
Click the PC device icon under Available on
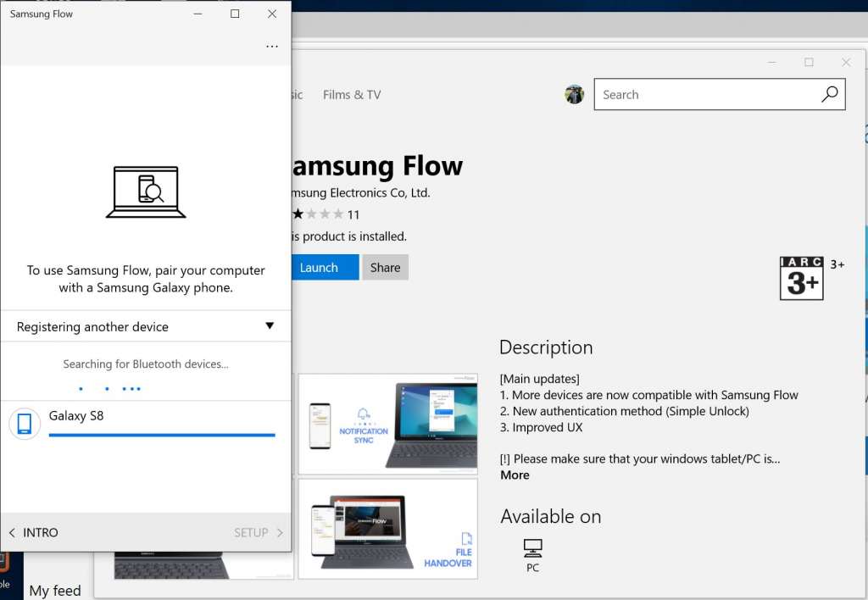click(x=532, y=547)
